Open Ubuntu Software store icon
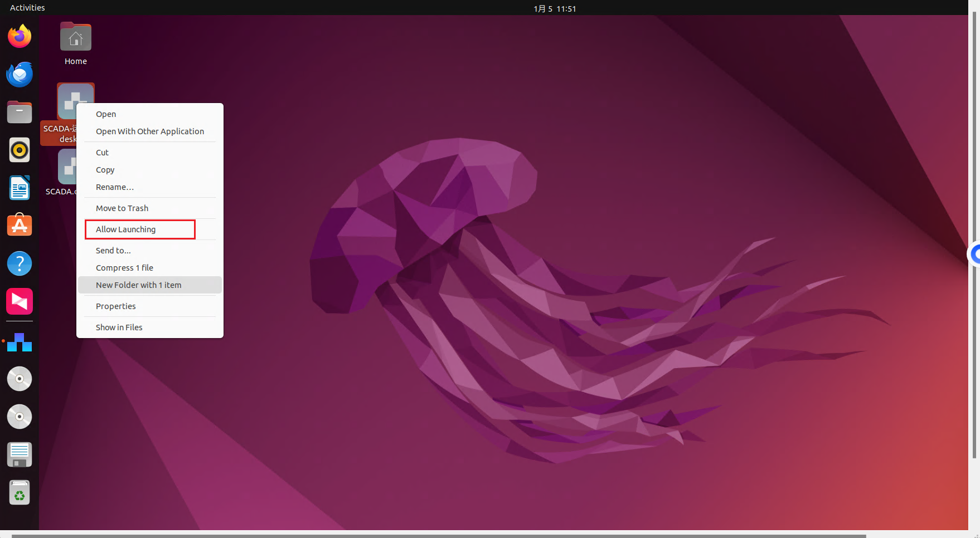The width and height of the screenshot is (980, 538). pos(20,226)
